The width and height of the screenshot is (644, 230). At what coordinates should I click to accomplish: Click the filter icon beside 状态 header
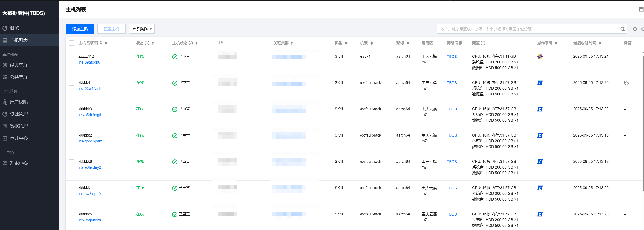[153, 43]
